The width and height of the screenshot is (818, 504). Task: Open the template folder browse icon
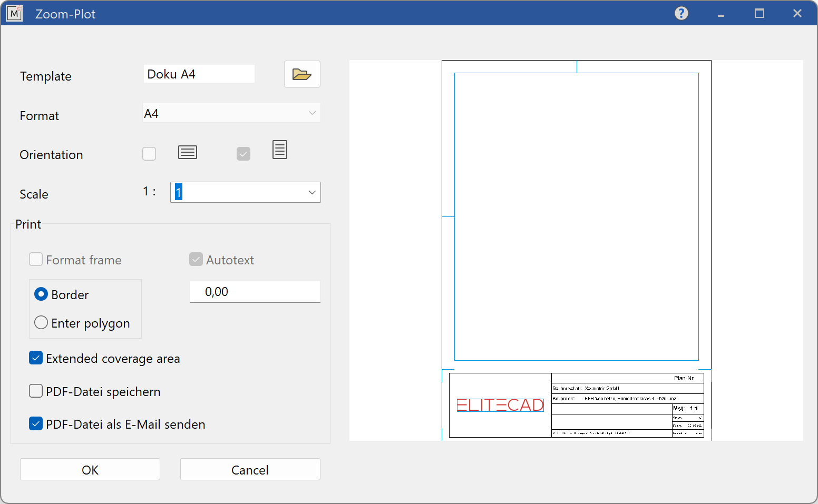coord(302,74)
